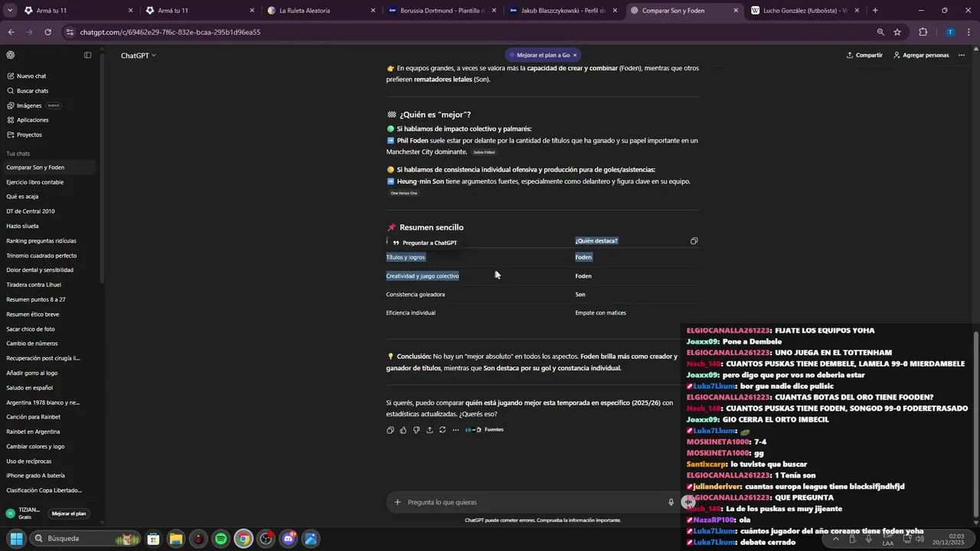980x551 pixels.
Task: Open a new browser tab
Action: tap(875, 11)
